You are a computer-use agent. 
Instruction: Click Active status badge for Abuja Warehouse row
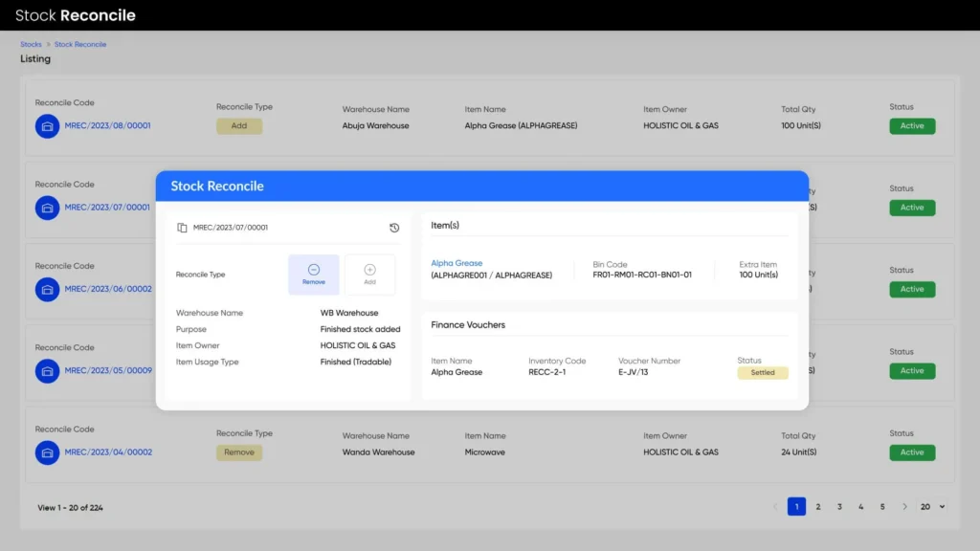912,125
